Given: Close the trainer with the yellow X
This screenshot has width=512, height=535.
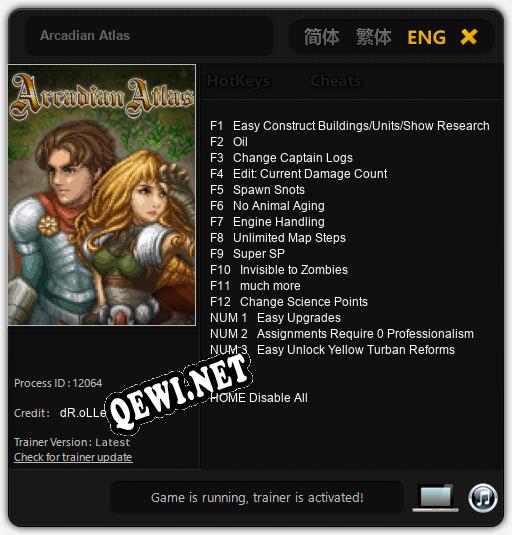Looking at the screenshot, I should point(468,37).
